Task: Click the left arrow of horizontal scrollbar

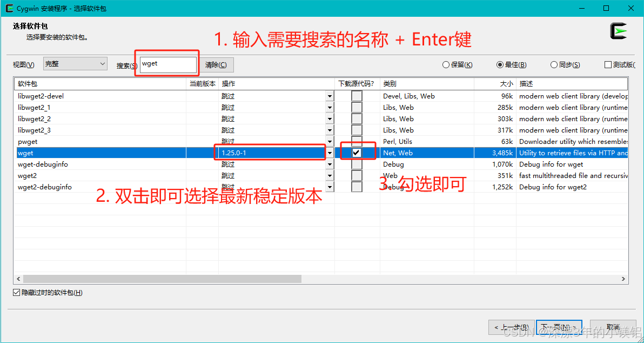Action: tap(18, 279)
